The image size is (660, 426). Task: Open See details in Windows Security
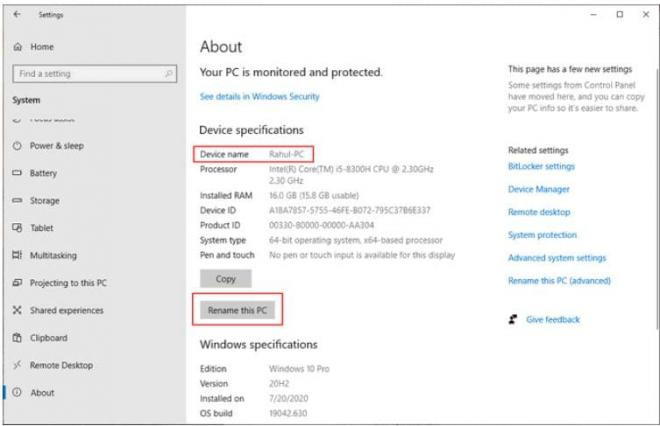[x=260, y=96]
